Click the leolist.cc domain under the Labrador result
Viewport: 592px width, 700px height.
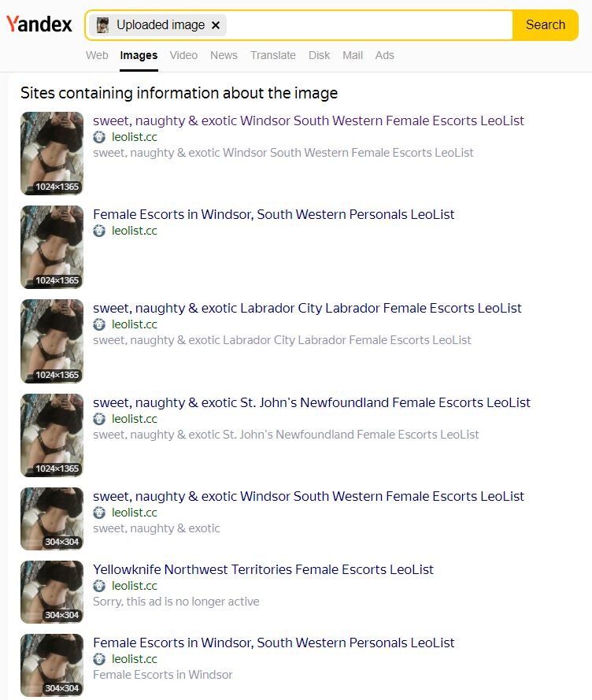point(135,324)
